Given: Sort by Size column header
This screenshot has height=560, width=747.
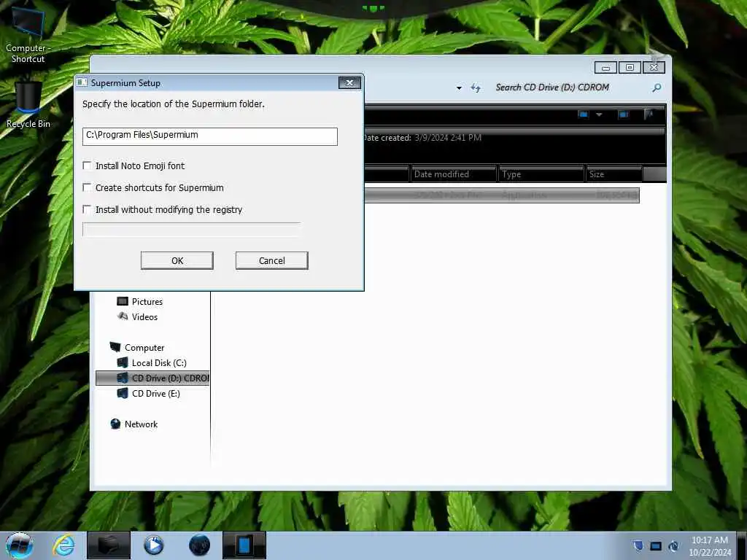Looking at the screenshot, I should click(x=614, y=174).
